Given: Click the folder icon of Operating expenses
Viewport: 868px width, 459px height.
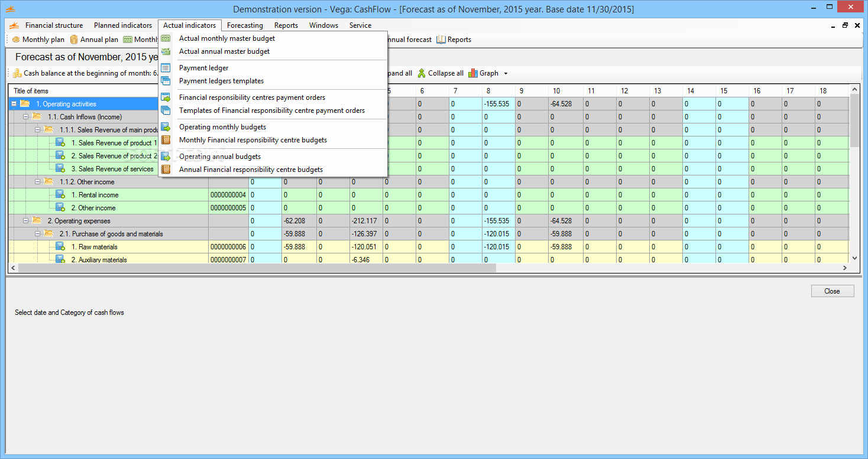Looking at the screenshot, I should point(37,220).
